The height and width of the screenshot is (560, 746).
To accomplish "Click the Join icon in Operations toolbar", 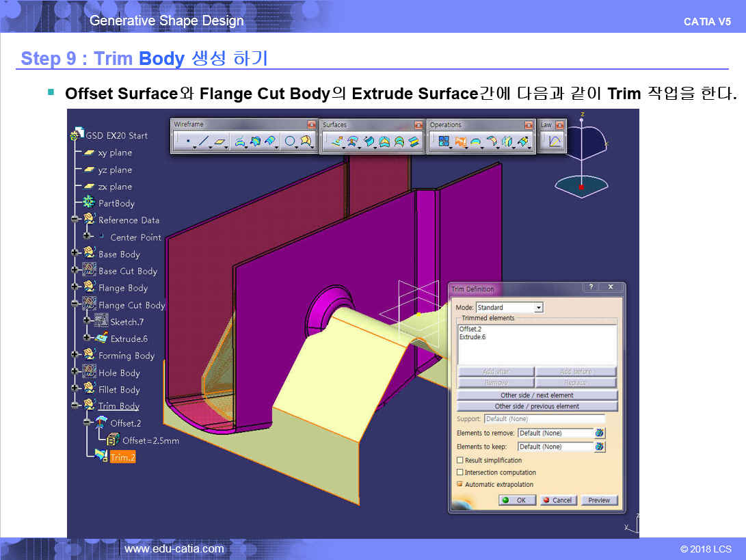I will tap(443, 142).
